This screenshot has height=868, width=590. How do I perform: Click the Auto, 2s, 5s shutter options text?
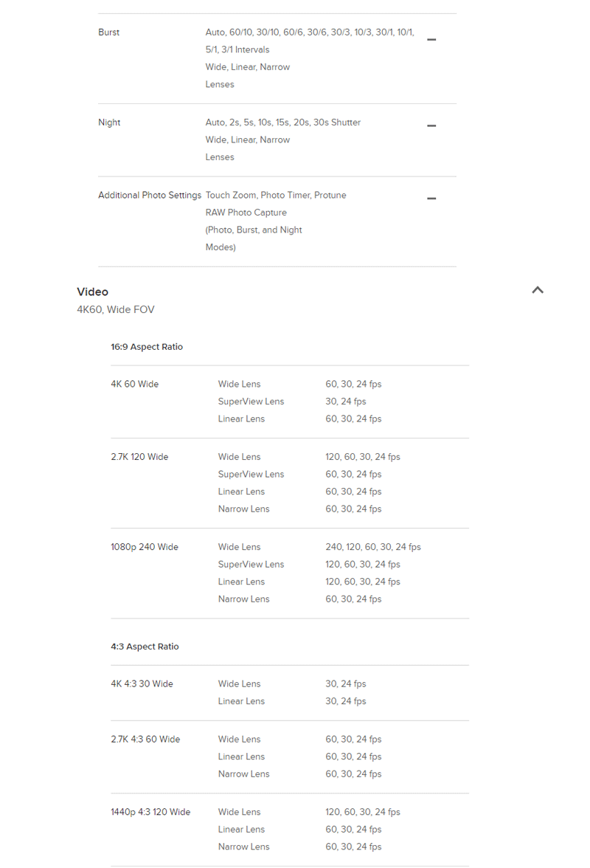pos(283,123)
